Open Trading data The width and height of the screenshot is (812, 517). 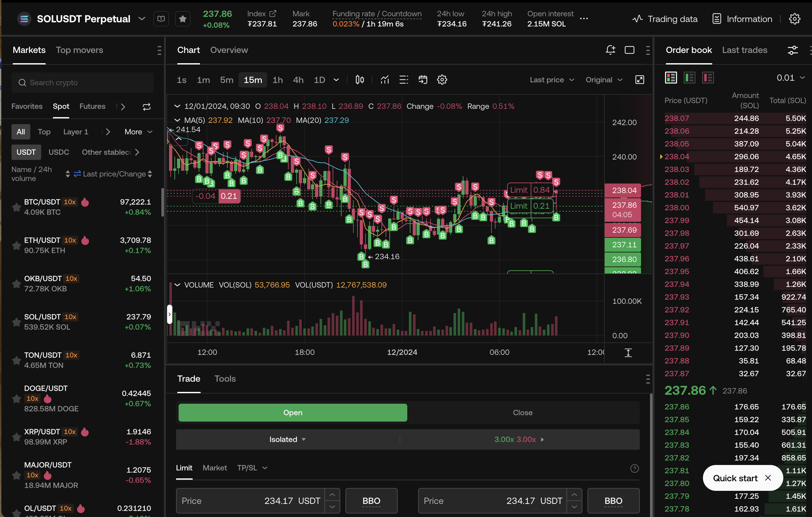[x=665, y=19]
